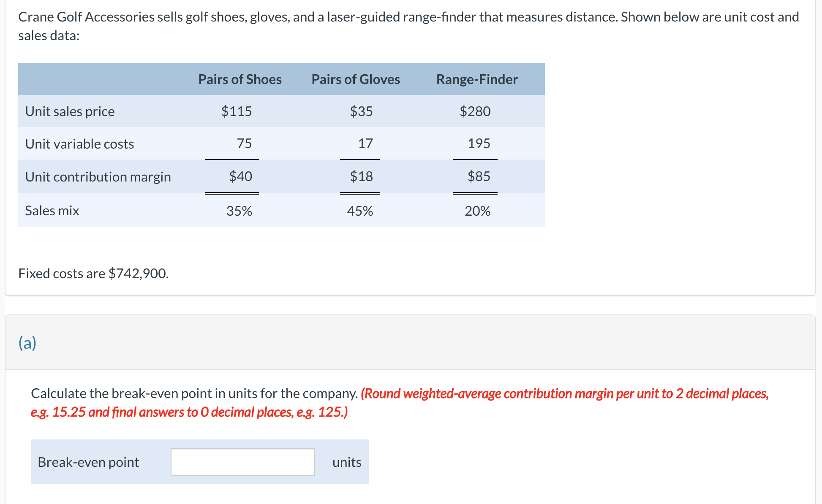Select the (a) section header
Image resolution: width=822 pixels, height=504 pixels.
click(27, 343)
